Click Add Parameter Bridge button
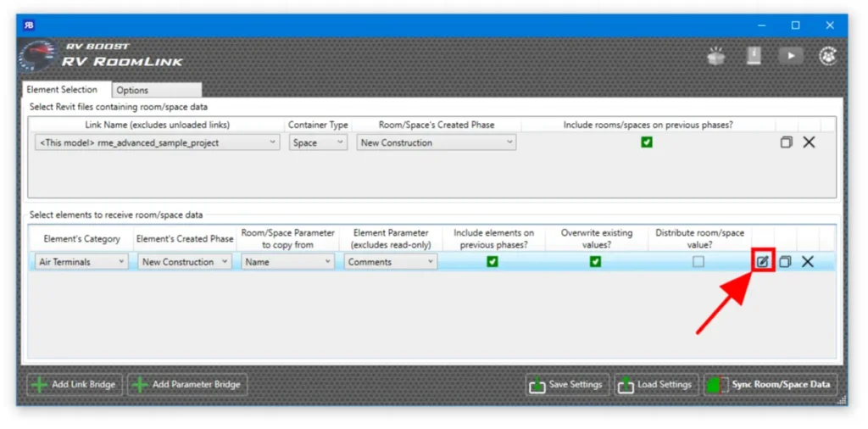The image size is (868, 429). pos(187,384)
